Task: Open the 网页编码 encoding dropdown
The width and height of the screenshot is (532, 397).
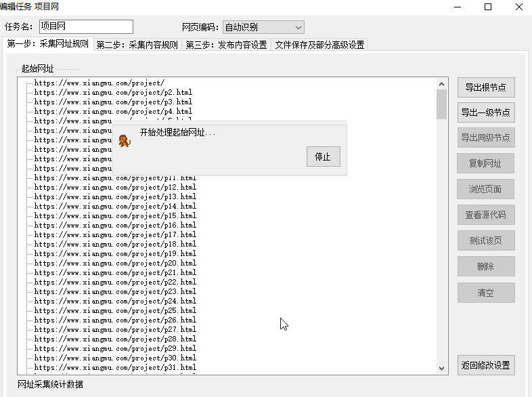Action: tap(263, 27)
